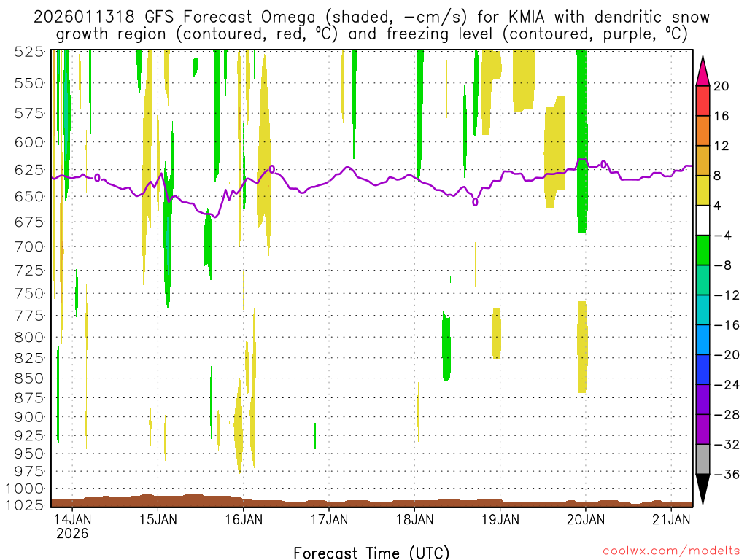Select the gray colorbar segment between -32 and -36
The width and height of the screenshot is (747, 560).
tap(703, 459)
